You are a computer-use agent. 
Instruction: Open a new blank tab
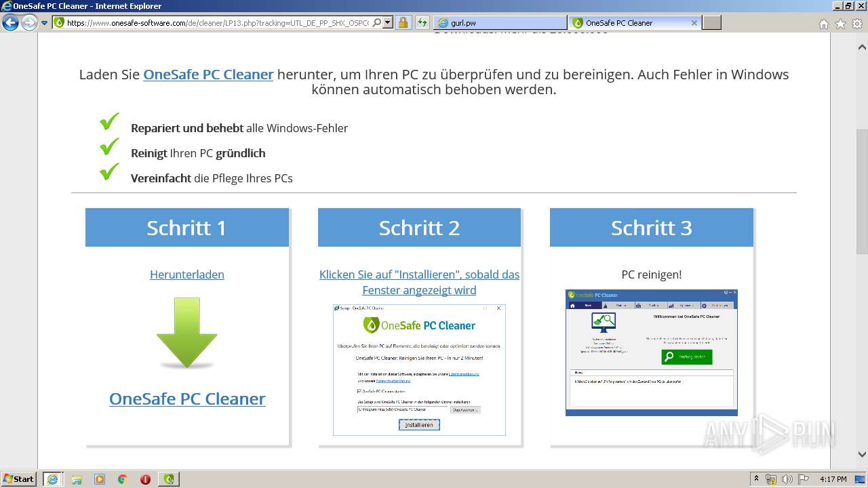711,22
